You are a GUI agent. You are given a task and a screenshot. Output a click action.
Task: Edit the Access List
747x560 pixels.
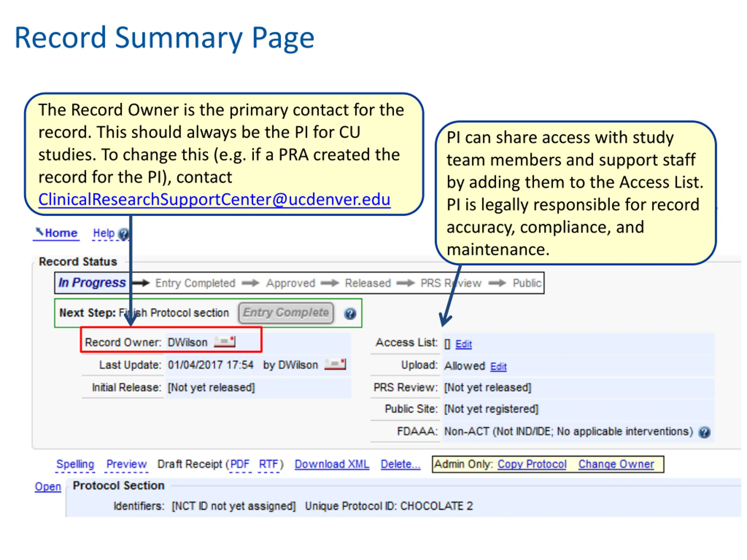tap(463, 344)
